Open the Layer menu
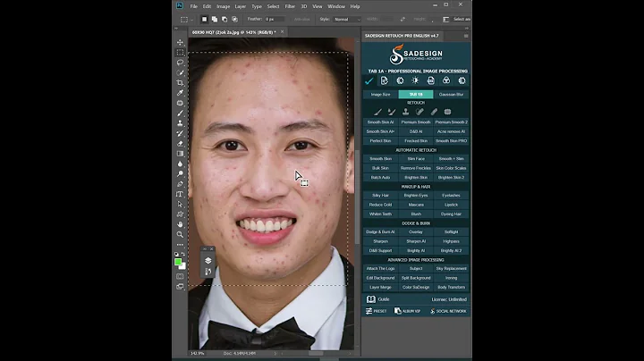The image size is (644, 361). point(241,6)
